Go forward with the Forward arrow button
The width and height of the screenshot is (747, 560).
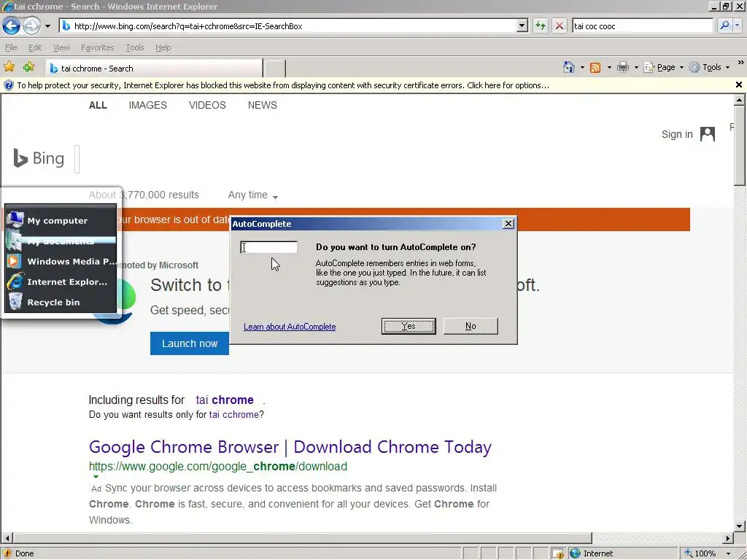coord(31,26)
